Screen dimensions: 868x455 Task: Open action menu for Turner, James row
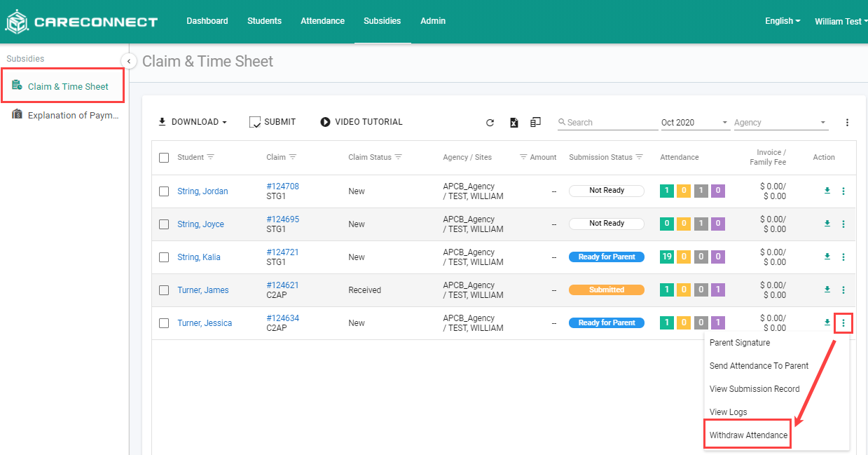tap(843, 290)
